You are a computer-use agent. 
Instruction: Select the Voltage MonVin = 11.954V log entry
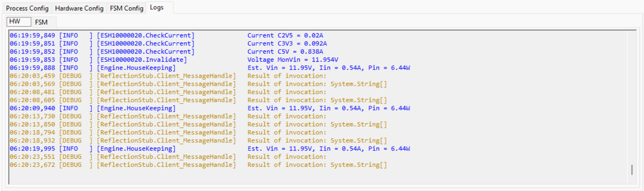[x=292, y=59]
